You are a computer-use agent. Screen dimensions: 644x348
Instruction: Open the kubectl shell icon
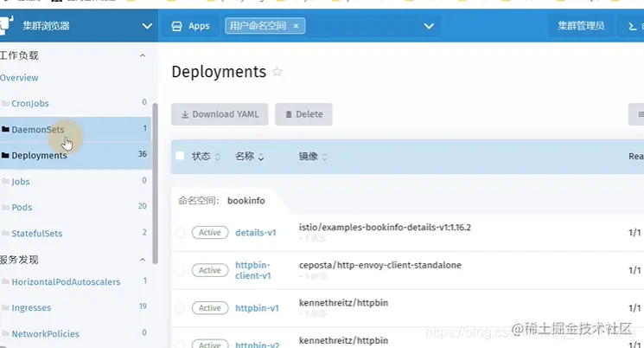[633, 26]
